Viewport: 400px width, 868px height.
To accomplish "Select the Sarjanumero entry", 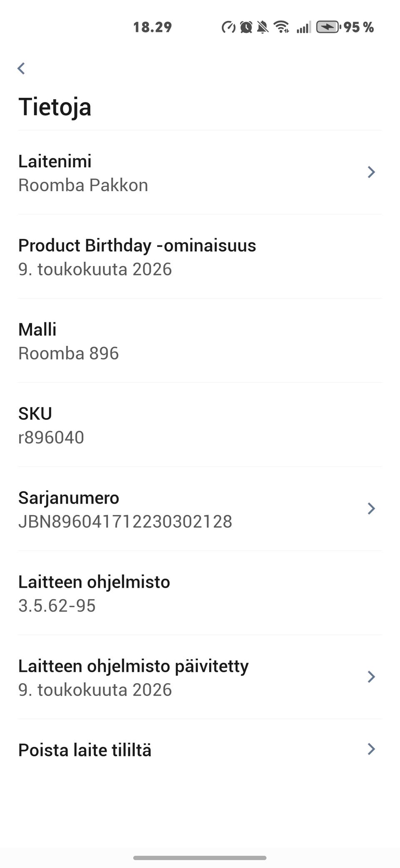I will (200, 509).
